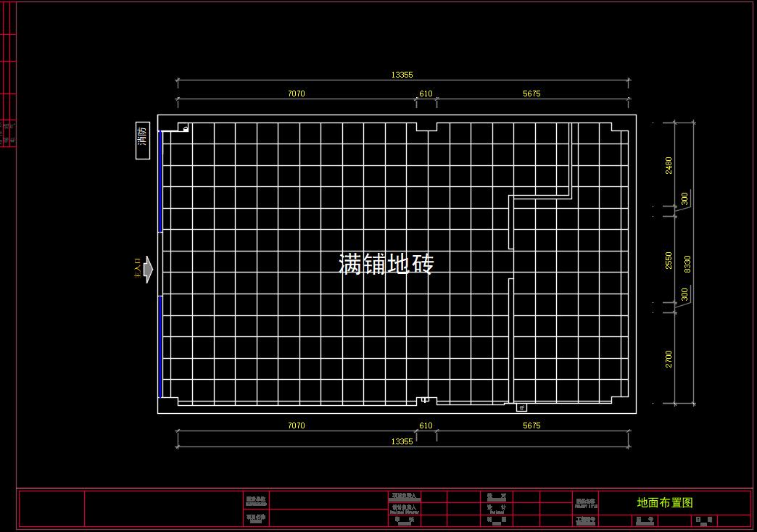Screen dimensions: 757x532
Task: Select the 2700 vertical dimension text
Action: (x=669, y=358)
